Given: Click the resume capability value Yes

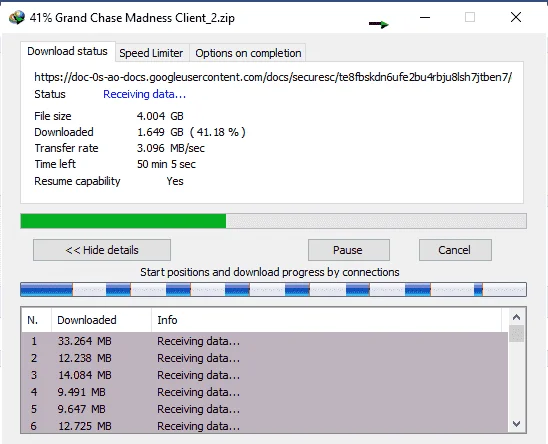Looking at the screenshot, I should [175, 181].
